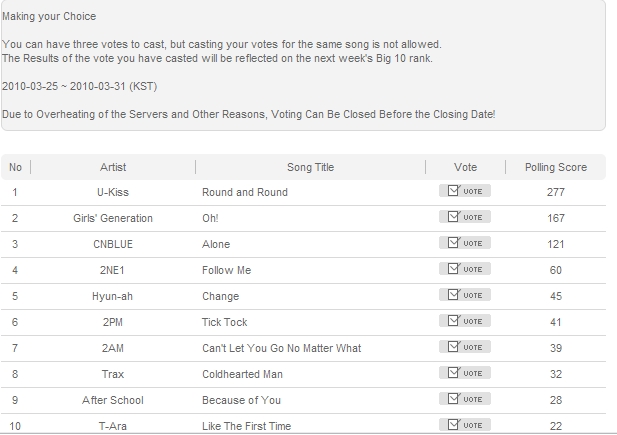
Task: Vote for U-Kiss Round and Round
Action: coord(465,191)
